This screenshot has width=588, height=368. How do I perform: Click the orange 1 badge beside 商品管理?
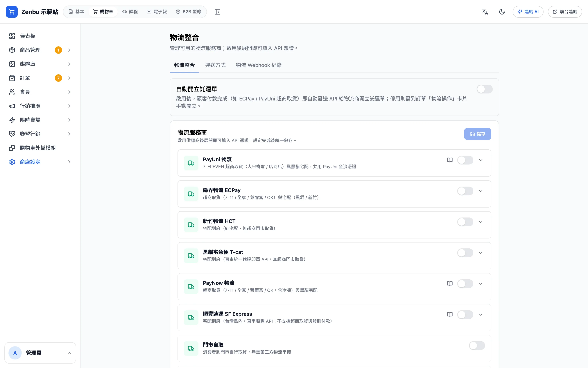point(58,50)
